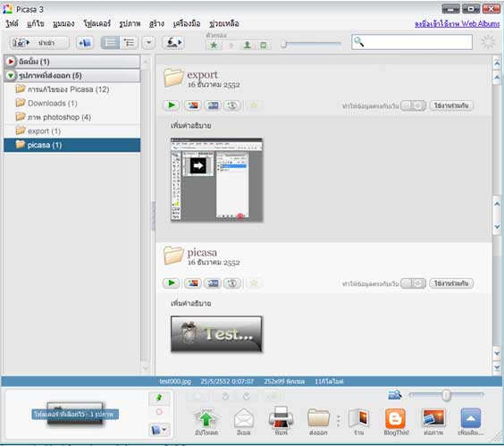
Task: Create movie presentation for picasa folder
Action: pos(213,283)
